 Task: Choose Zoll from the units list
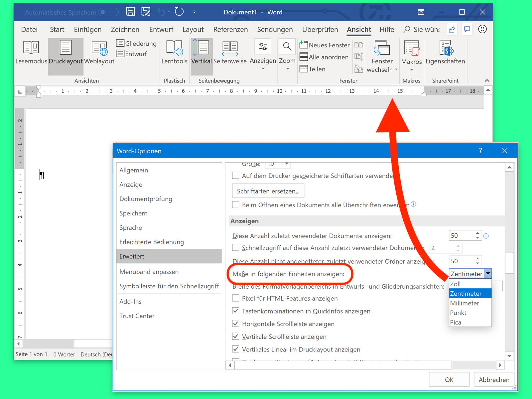coord(470,284)
